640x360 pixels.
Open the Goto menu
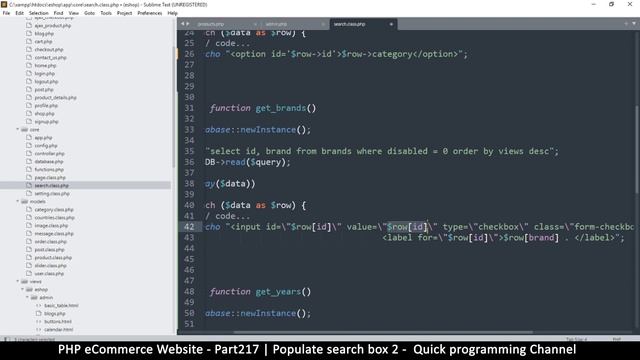(89, 13)
